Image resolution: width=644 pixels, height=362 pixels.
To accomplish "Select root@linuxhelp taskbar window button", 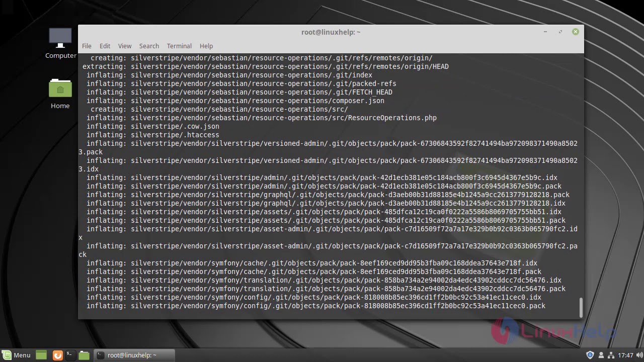I will pyautogui.click(x=134, y=355).
